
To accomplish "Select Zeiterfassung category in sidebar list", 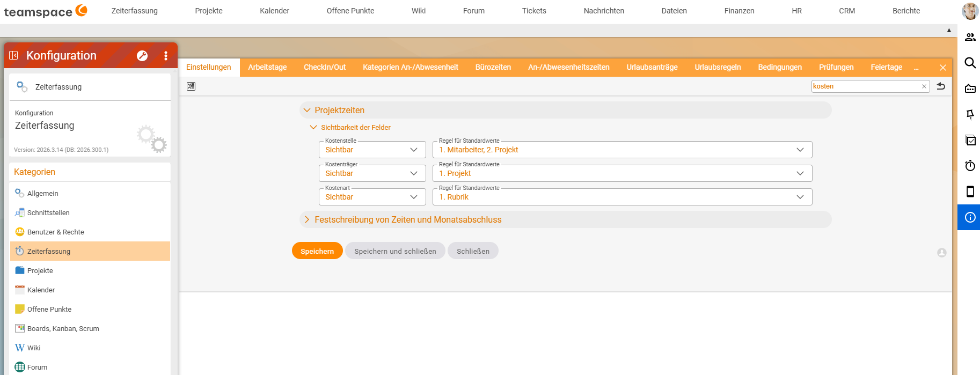I will 90,251.
